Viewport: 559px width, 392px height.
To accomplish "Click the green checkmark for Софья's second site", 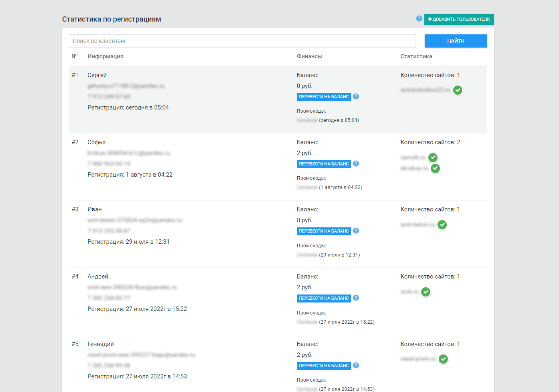I will click(436, 169).
